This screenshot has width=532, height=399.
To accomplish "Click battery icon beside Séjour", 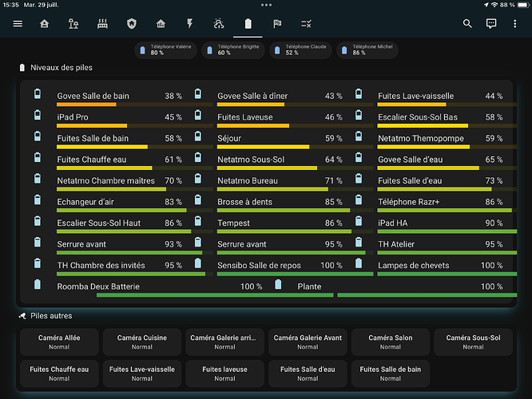I will 198,136.
